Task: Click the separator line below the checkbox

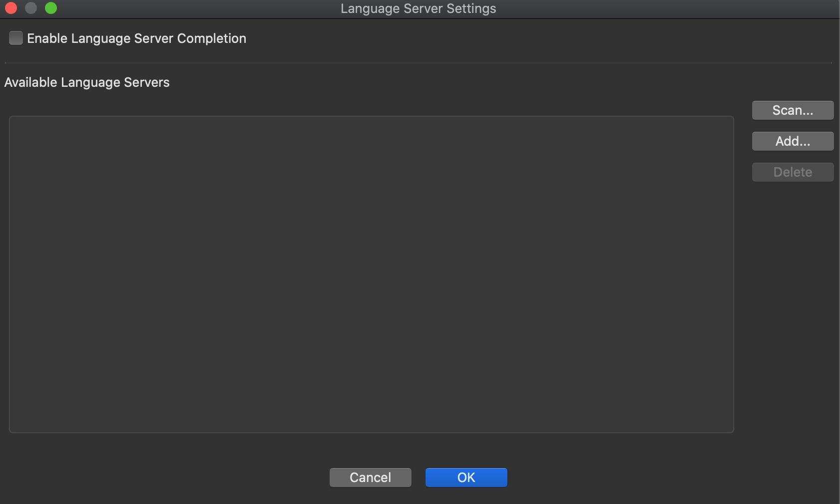Action: [420, 62]
